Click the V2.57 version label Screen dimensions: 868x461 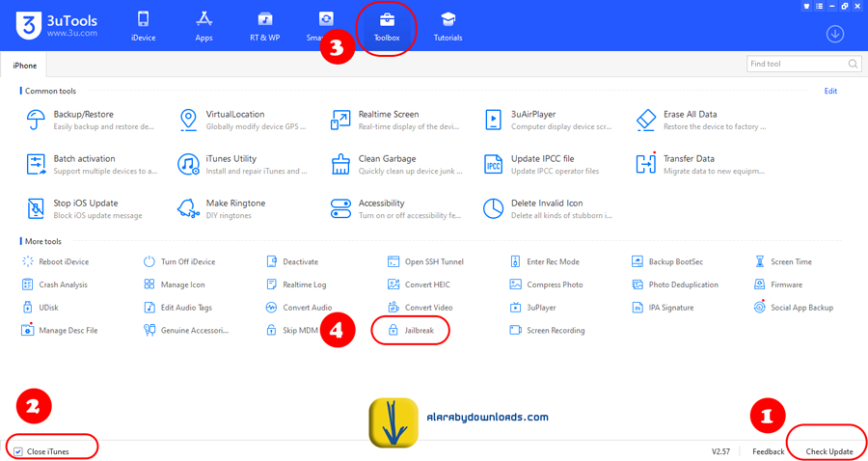(x=720, y=451)
